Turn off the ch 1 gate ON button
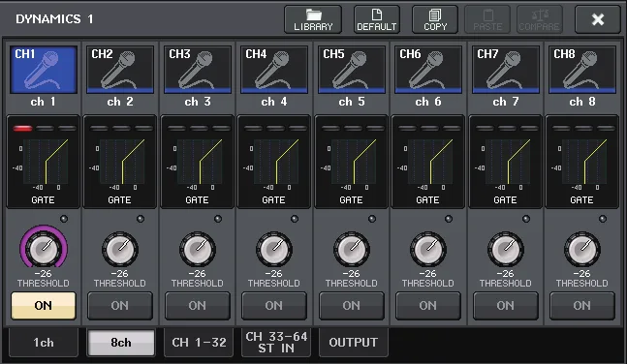The height and width of the screenshot is (364, 627). pos(44,306)
